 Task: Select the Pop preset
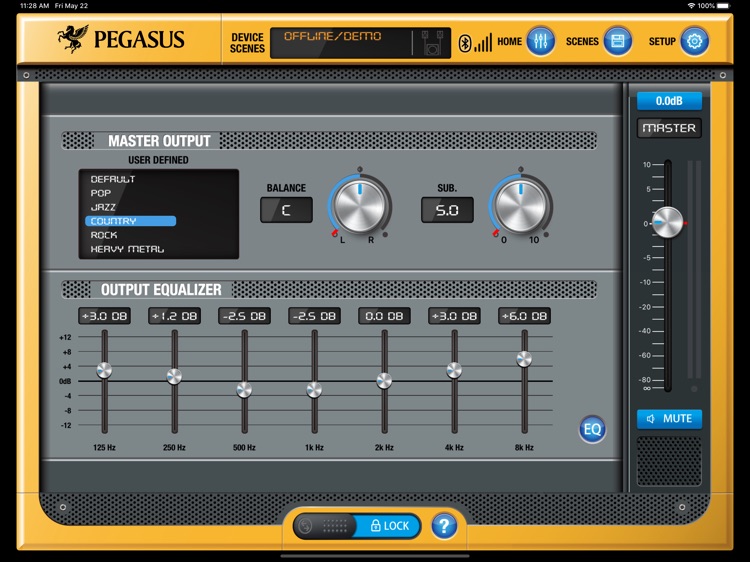tap(100, 193)
